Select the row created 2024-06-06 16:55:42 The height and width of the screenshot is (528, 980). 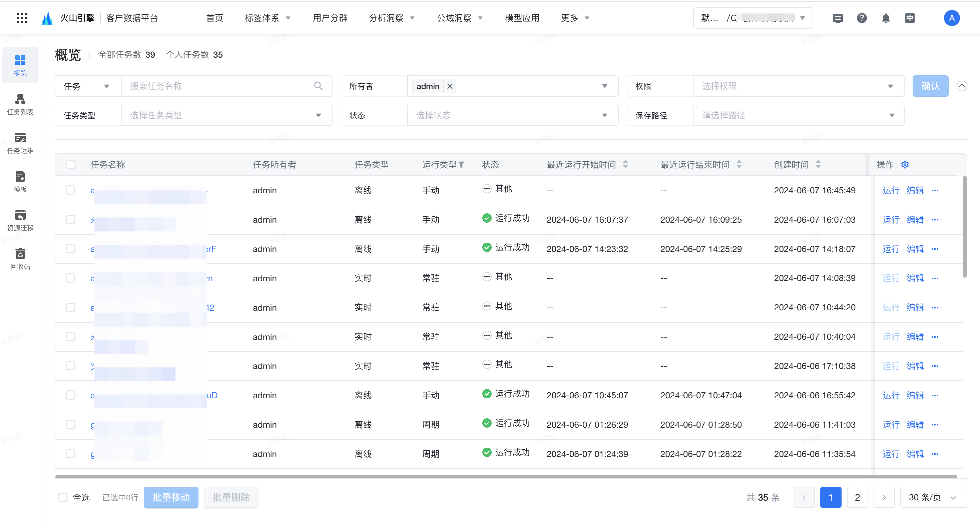tap(71, 395)
